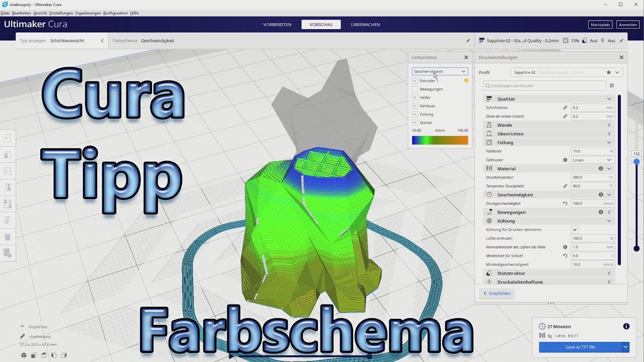Click the info icon in Material header
This screenshot has height=362, width=644.
(x=601, y=168)
